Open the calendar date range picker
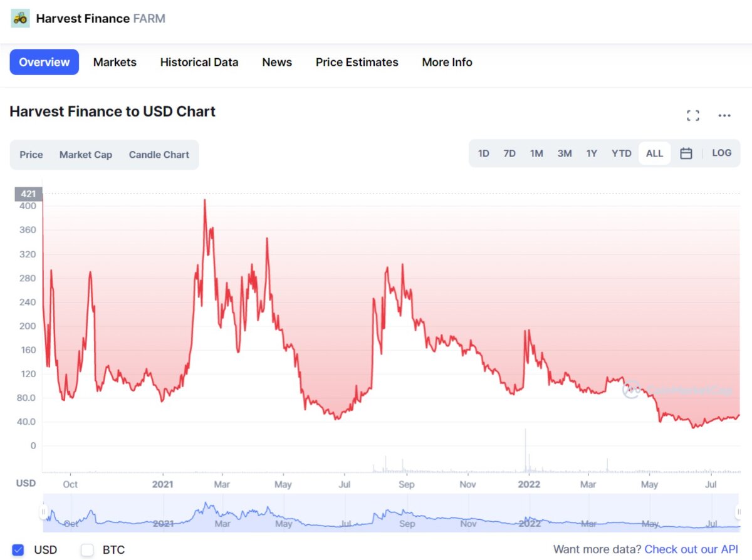The width and height of the screenshot is (752, 560). [686, 153]
